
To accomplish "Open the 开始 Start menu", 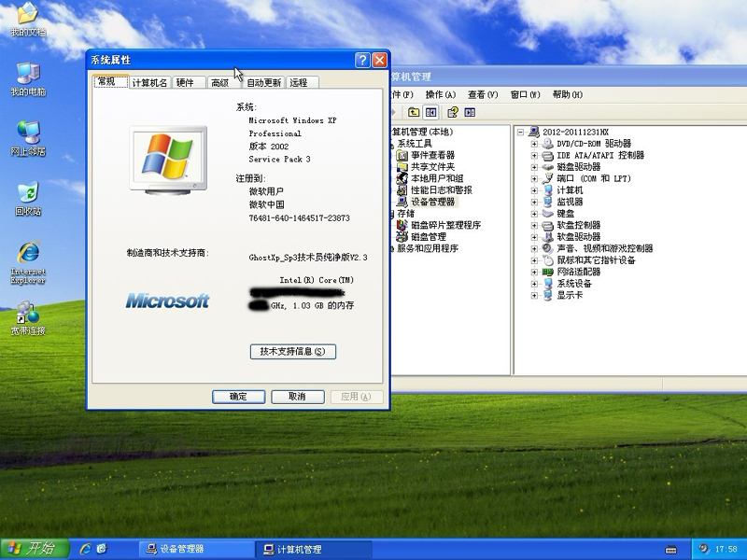I will [34, 549].
